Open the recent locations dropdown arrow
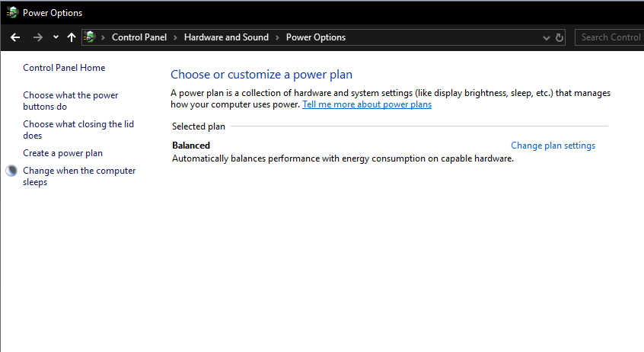 point(56,37)
